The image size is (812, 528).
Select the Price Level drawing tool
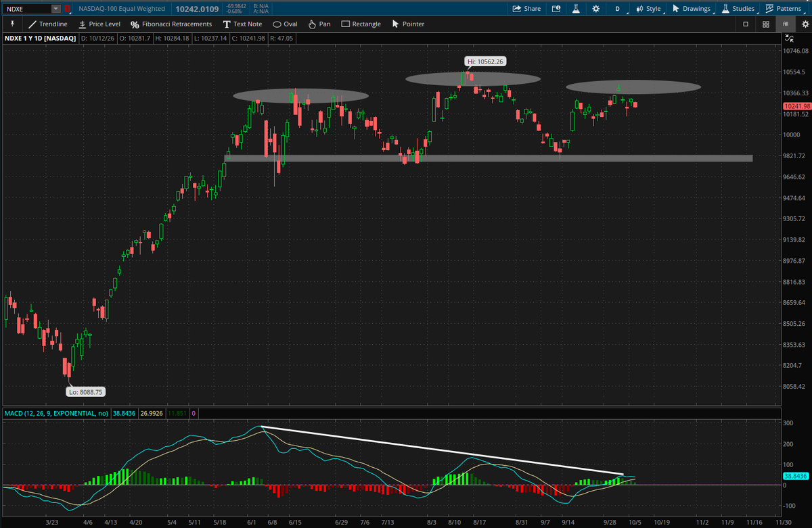point(99,24)
